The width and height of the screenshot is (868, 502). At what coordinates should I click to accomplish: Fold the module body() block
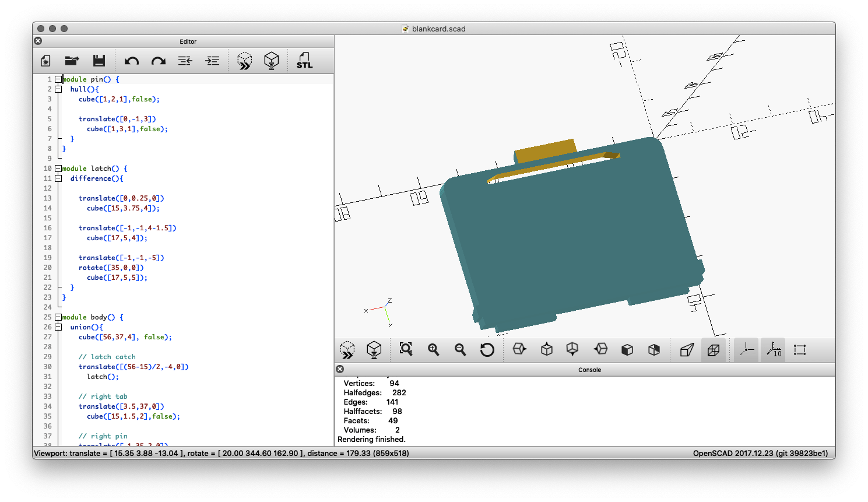(x=58, y=317)
